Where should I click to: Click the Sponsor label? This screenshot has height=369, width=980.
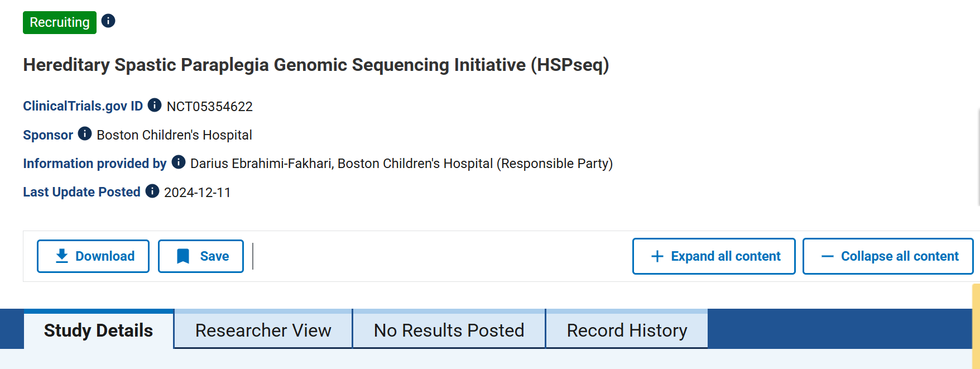(48, 135)
